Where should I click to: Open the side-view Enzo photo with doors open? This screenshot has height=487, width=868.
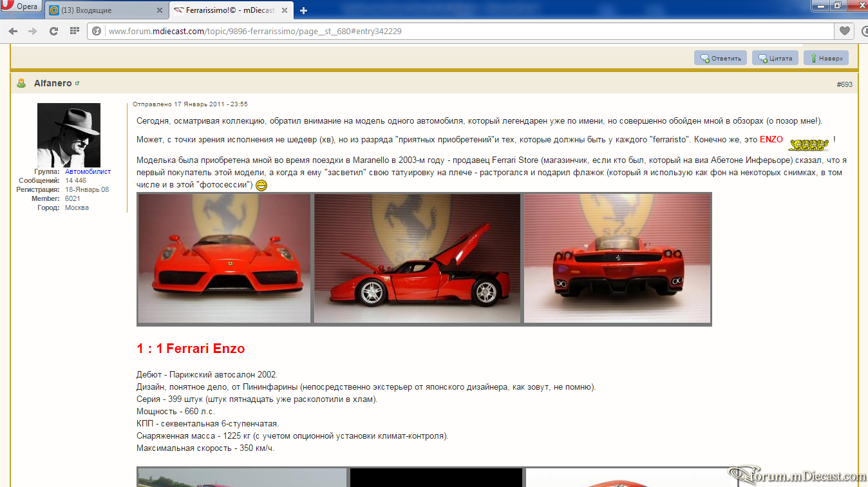[417, 258]
